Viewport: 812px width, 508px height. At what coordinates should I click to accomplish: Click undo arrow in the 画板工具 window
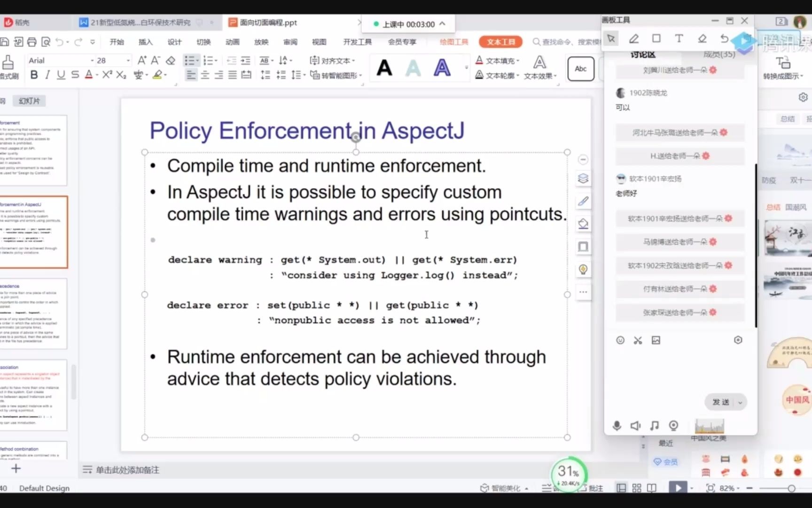725,39
